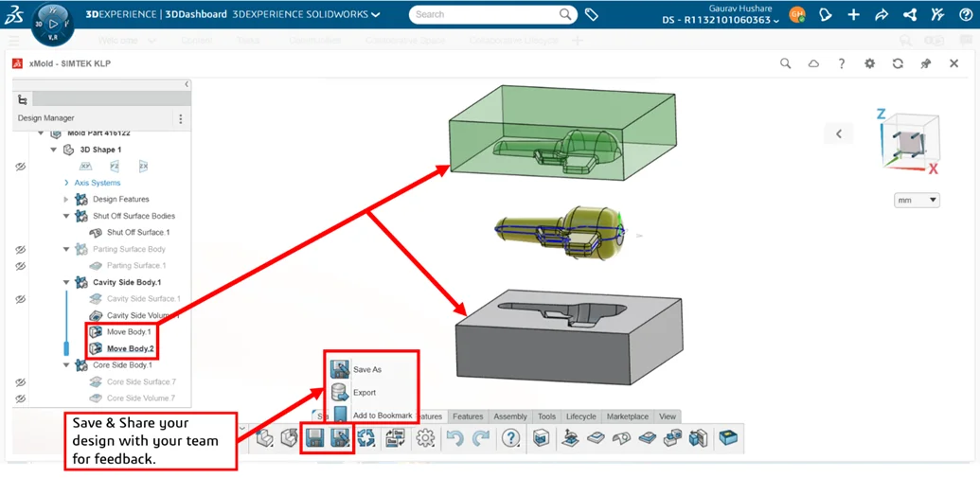Switch to the Assembly tab

pos(510,416)
